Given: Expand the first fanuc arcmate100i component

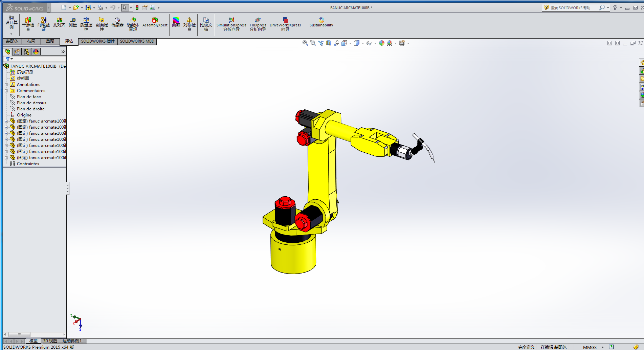Looking at the screenshot, I should [6, 121].
